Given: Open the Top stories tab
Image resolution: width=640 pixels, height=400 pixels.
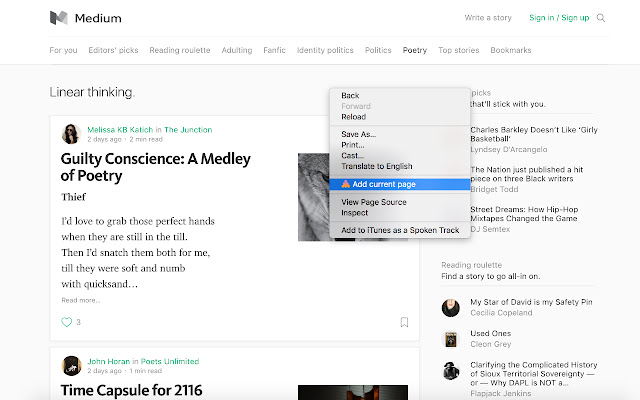Looking at the screenshot, I should coord(459,50).
